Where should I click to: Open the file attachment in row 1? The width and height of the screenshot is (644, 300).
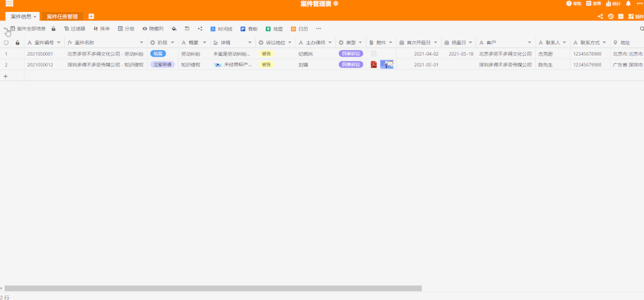tap(374, 53)
